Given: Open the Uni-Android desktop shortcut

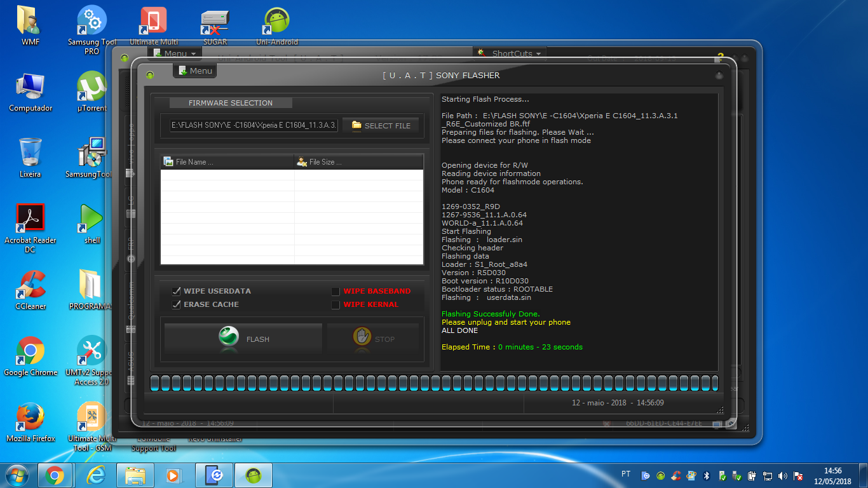Looking at the screenshot, I should [x=277, y=25].
